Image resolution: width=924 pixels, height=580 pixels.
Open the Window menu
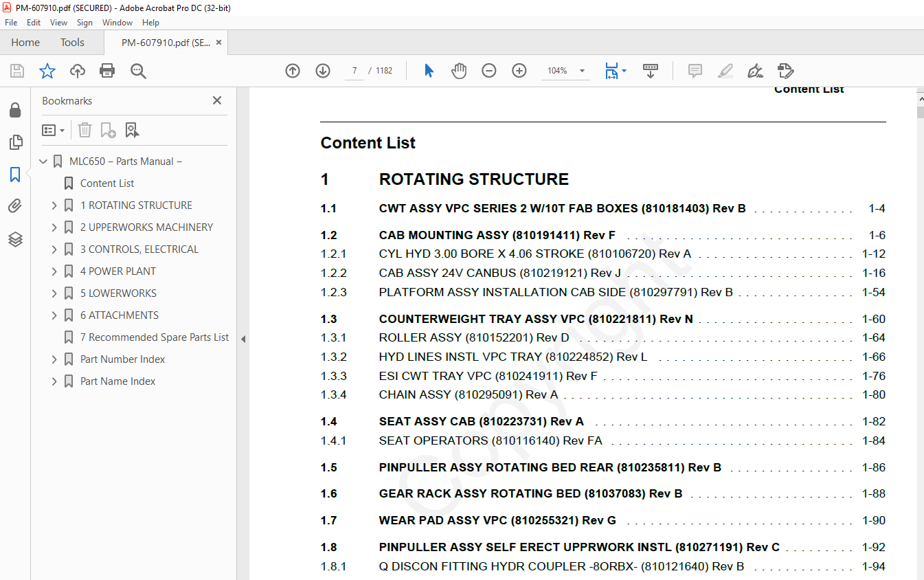point(117,23)
